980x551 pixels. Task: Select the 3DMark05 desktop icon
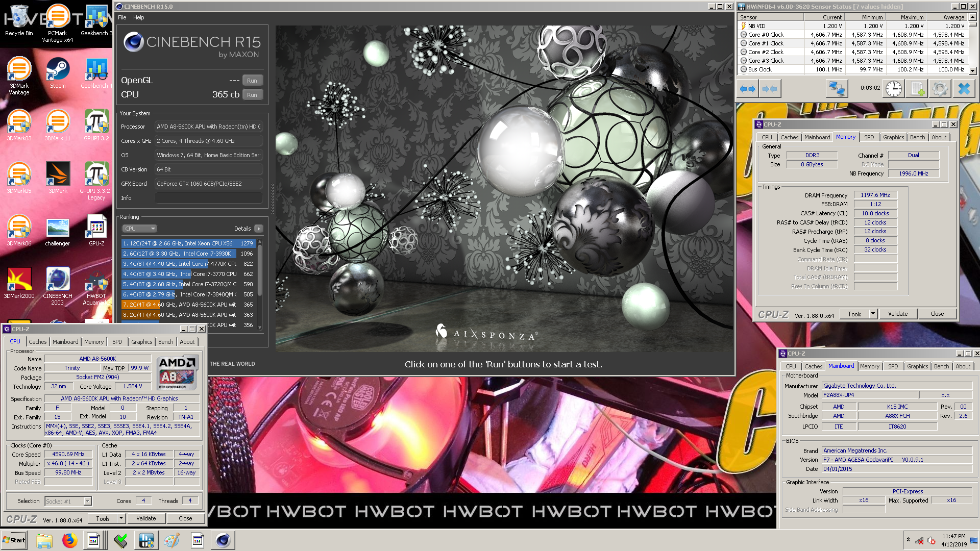pyautogui.click(x=19, y=178)
